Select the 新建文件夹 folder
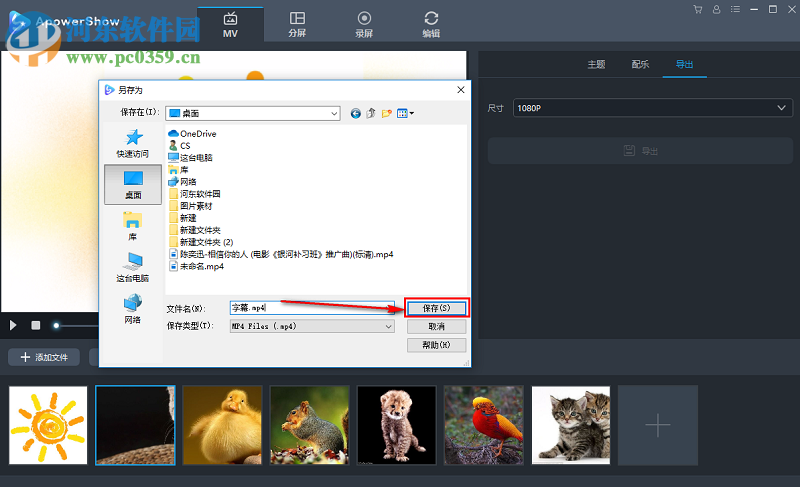Viewport: 800px width, 487px height. pos(194,230)
